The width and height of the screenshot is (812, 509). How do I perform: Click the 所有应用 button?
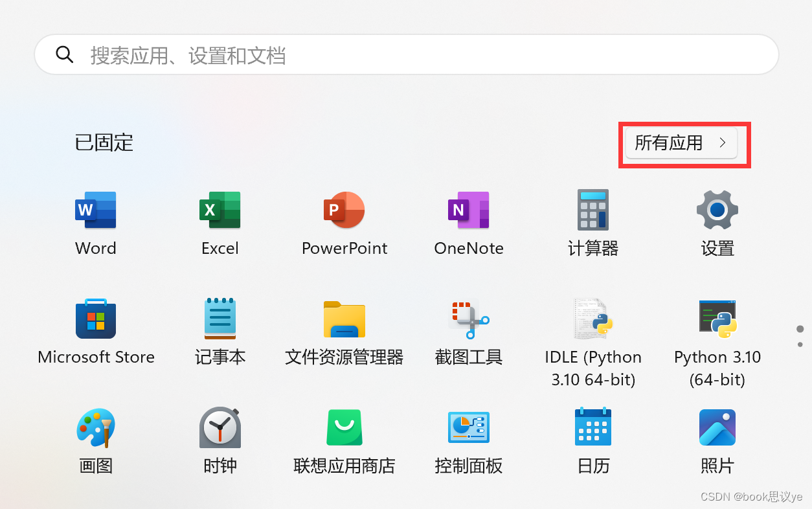[x=681, y=142]
